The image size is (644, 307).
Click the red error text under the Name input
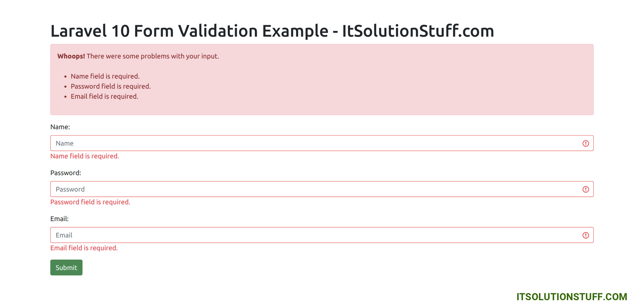pyautogui.click(x=85, y=156)
